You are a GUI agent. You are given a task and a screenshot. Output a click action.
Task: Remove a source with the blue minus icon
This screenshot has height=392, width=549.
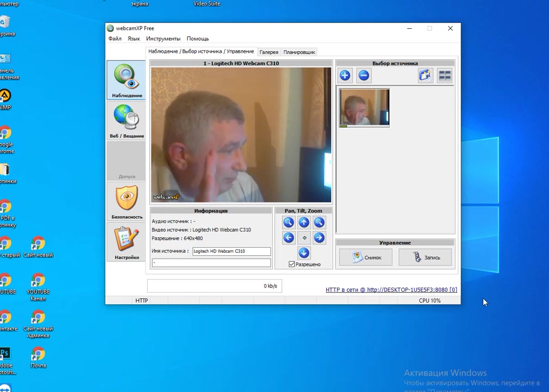(x=364, y=75)
